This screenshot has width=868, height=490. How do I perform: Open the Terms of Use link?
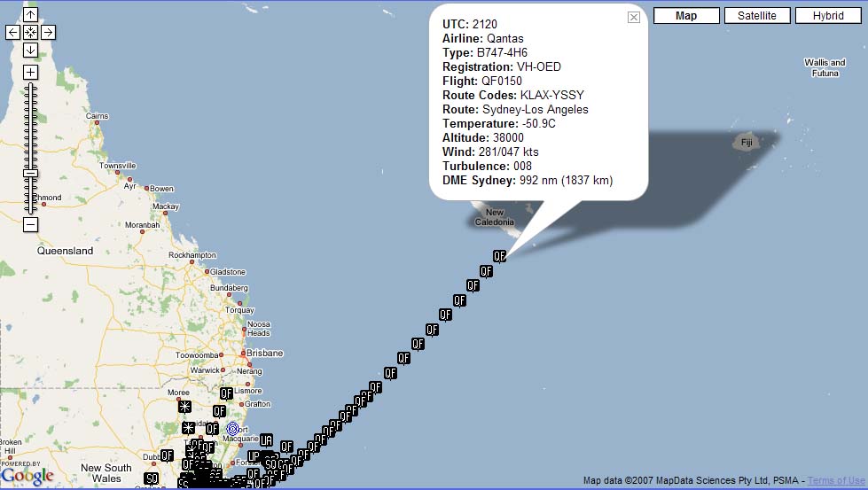pyautogui.click(x=836, y=480)
